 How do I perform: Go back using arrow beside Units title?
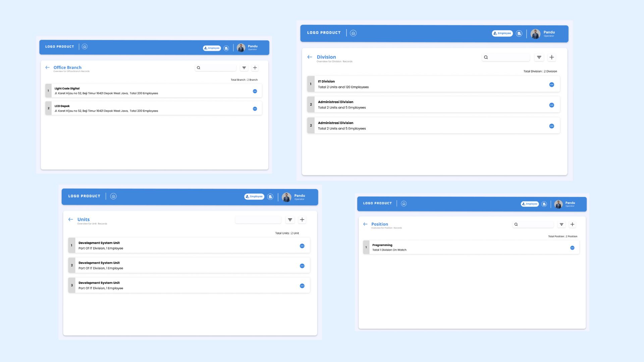click(x=70, y=220)
